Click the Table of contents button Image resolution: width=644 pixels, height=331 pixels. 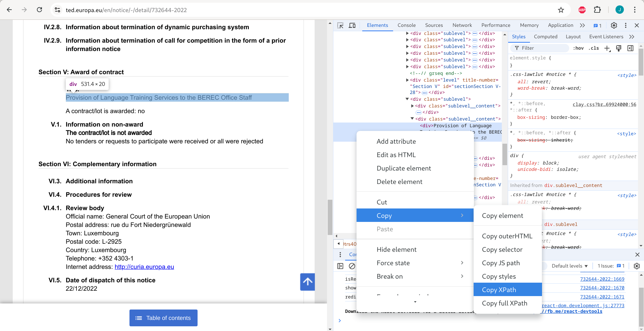click(x=163, y=318)
